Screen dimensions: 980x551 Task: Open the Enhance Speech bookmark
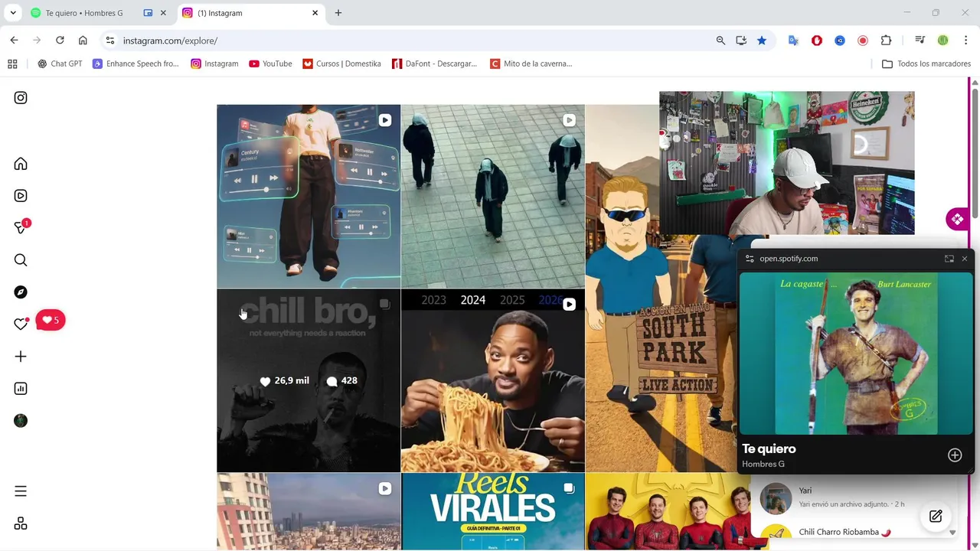point(136,64)
